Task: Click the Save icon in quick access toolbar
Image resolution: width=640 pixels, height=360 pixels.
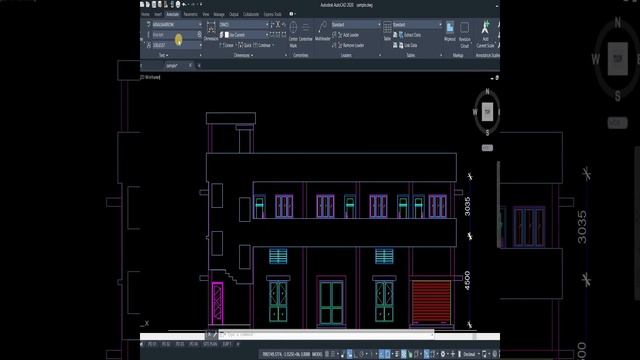Action: 154,4
